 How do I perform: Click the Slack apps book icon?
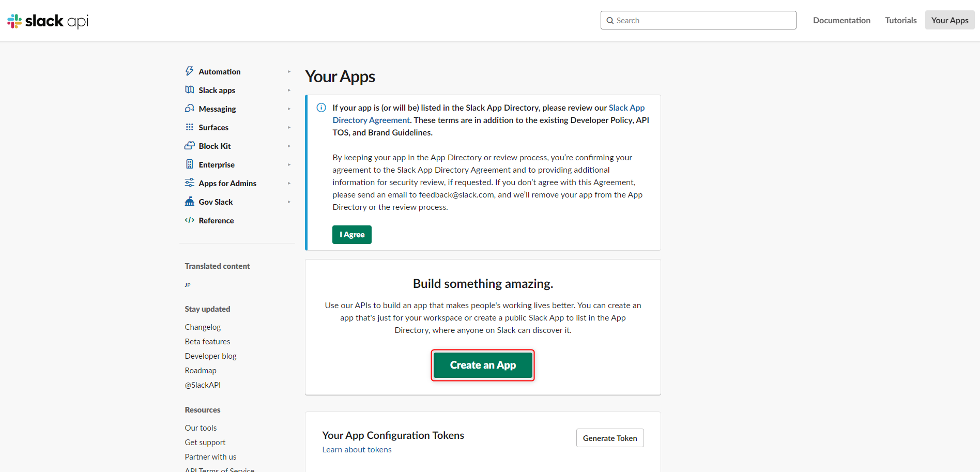(x=190, y=90)
